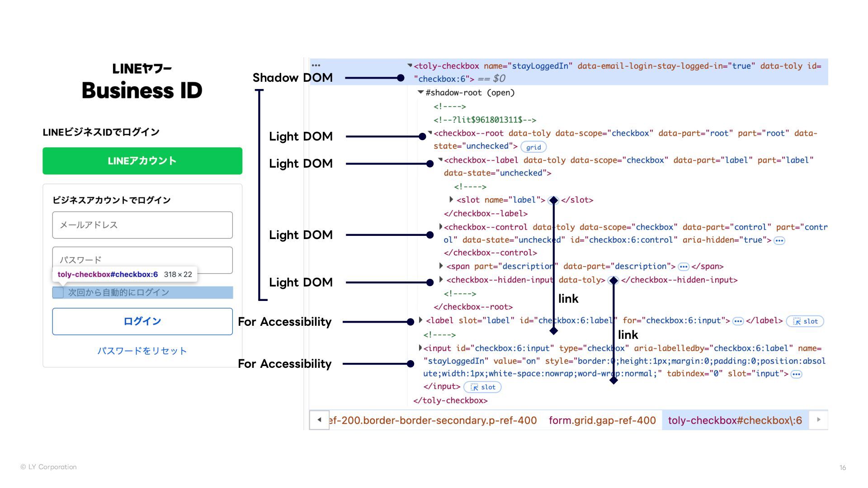Screen dimensions: 868x488
Task: Click the green LINEアカウント button
Action: tap(142, 161)
